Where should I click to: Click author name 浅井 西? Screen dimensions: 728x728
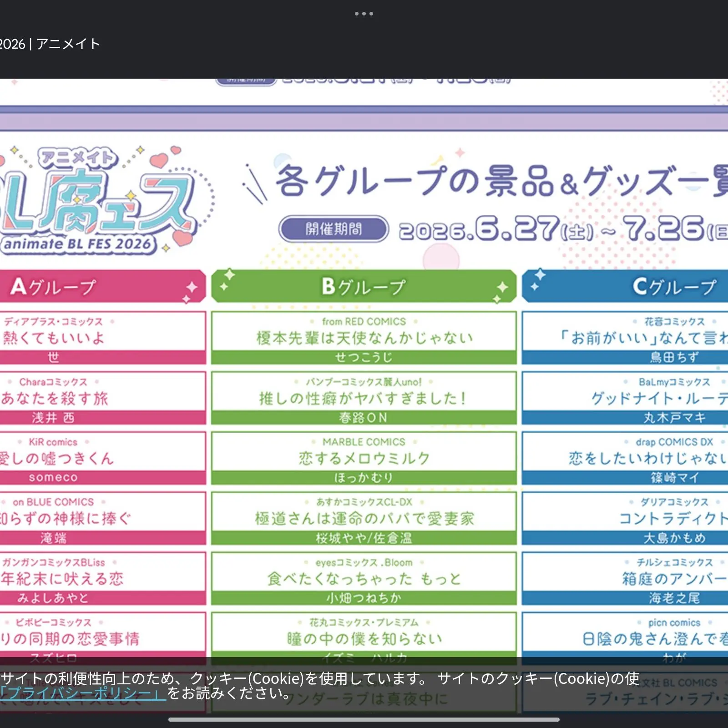coord(53,417)
